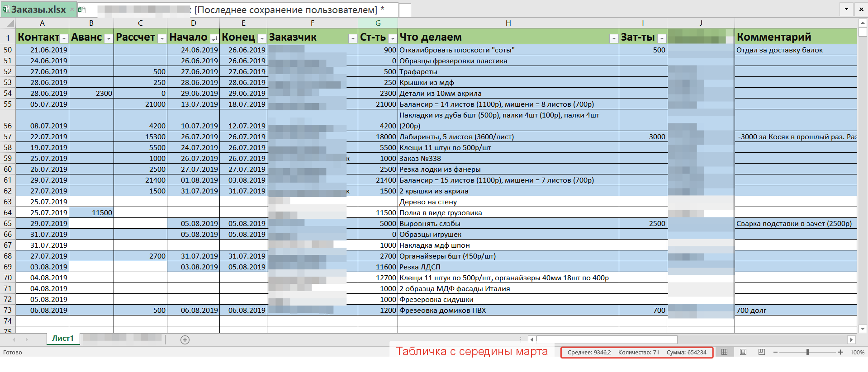This screenshot has width=868, height=372.
Task: Click cell 'Образцы фрезеровки пластика'
Action: (508, 61)
